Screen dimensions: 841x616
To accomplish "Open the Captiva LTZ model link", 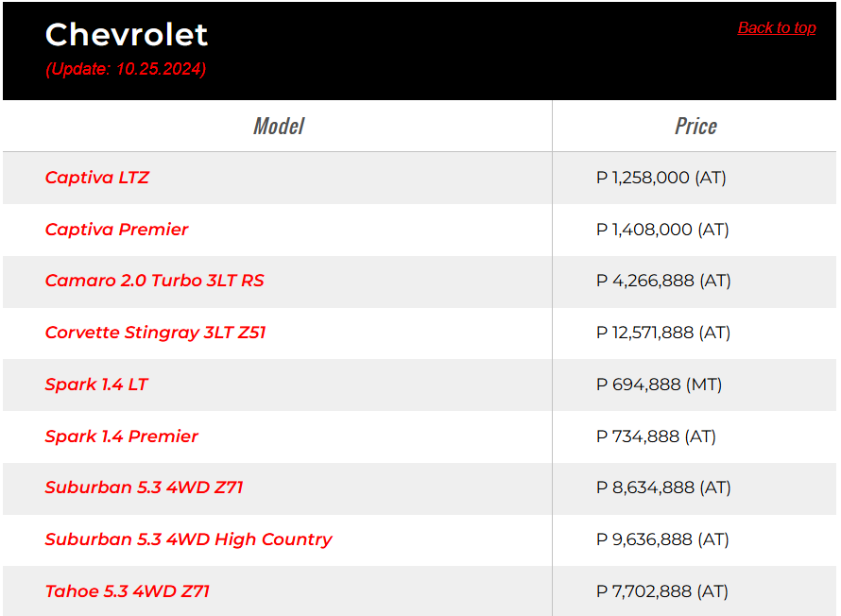I will [97, 178].
